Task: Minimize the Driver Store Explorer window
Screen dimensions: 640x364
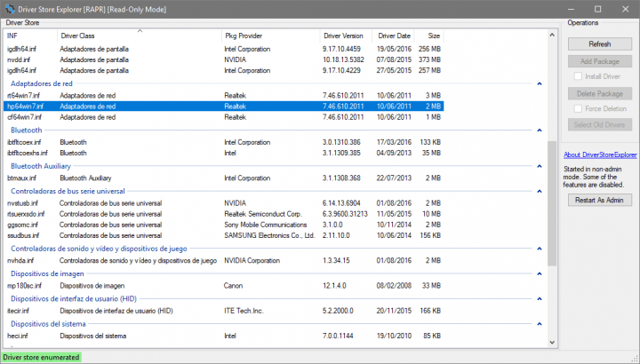Action: 571,9
